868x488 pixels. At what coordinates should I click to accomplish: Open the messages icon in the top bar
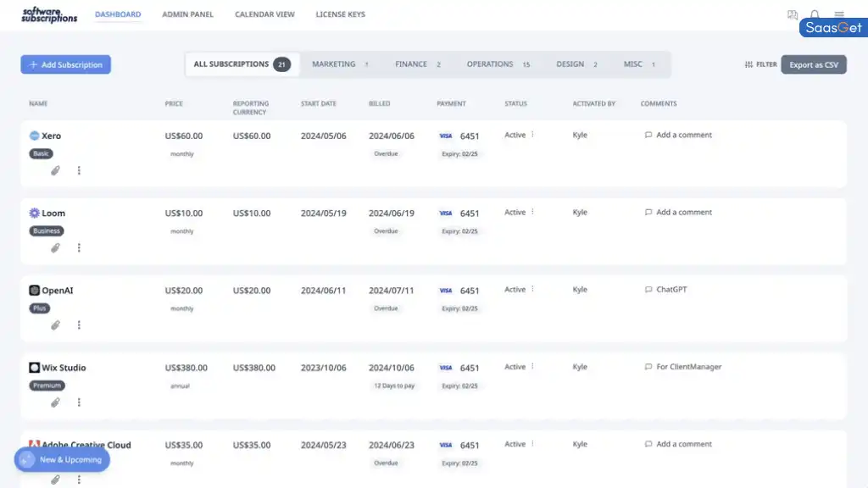point(792,14)
